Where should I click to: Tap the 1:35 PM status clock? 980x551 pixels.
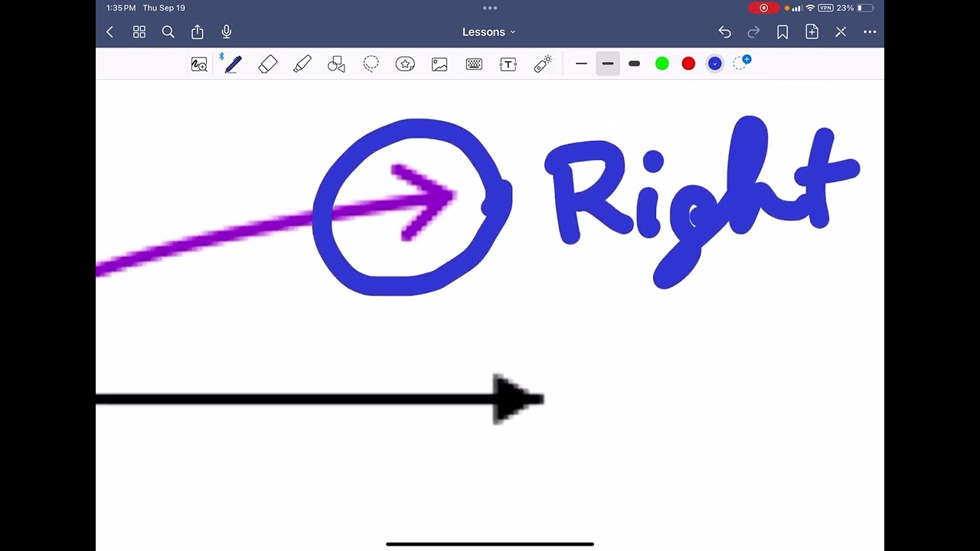pyautogui.click(x=121, y=8)
